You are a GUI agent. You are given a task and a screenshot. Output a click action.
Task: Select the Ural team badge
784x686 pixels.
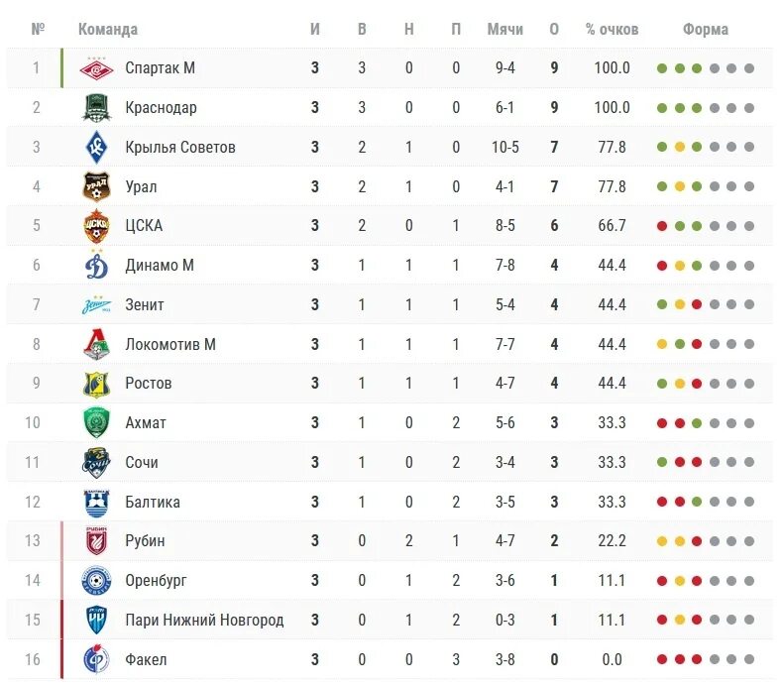[x=96, y=186]
